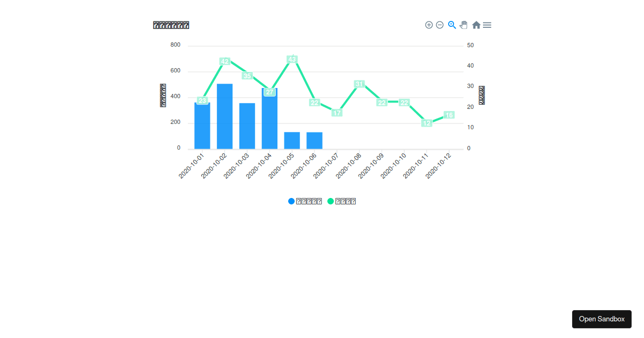Image resolution: width=644 pixels, height=338 pixels.
Task: Enable the panning hand tool
Action: (x=464, y=25)
